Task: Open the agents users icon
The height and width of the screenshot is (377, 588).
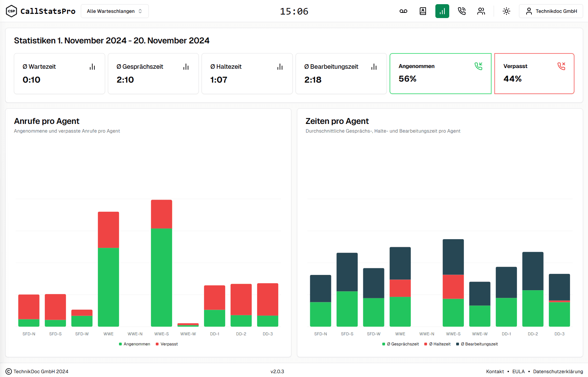Action: (481, 11)
